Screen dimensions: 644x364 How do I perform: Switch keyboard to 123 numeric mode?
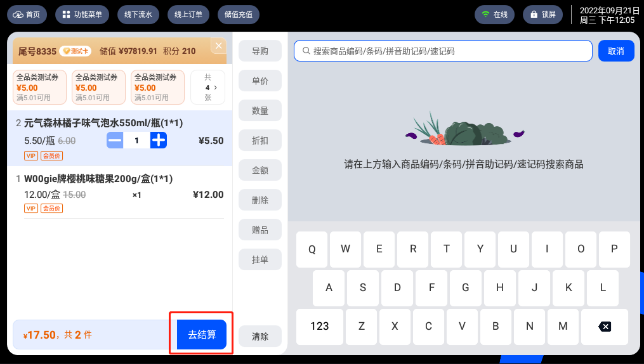pos(320,327)
